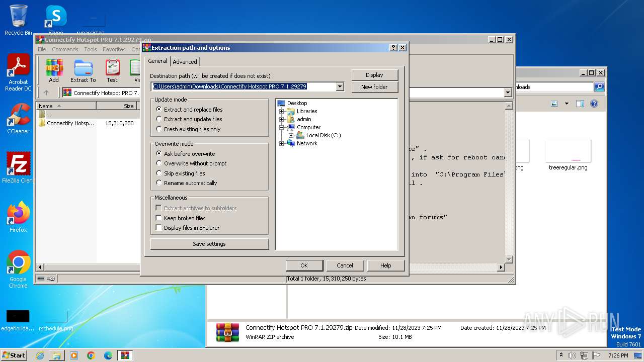Click the destination path input field

244,86
